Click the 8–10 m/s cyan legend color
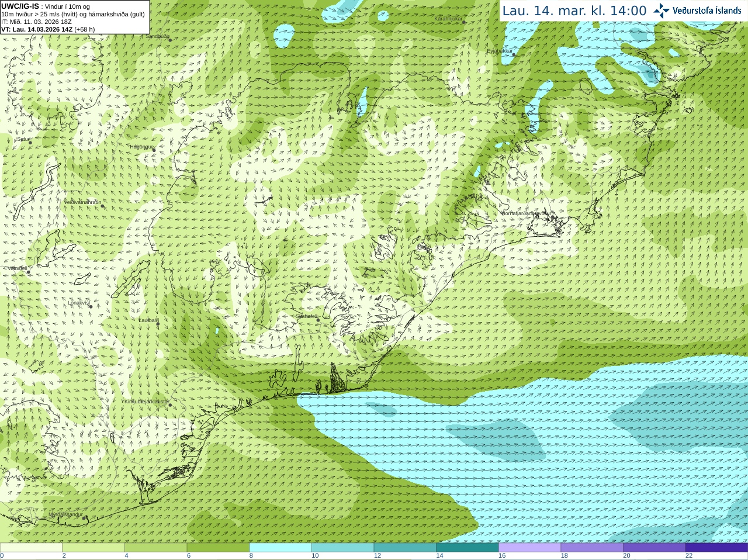The image size is (748, 560). [280, 548]
